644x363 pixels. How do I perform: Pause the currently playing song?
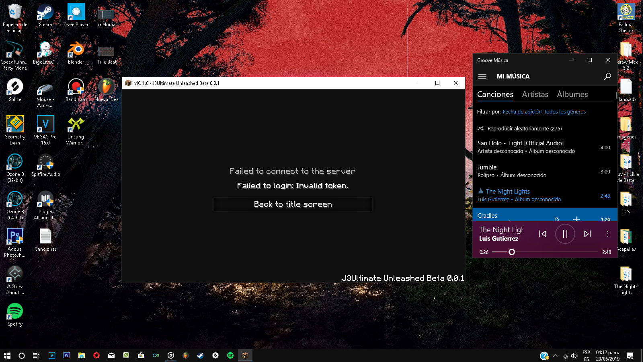tap(565, 234)
